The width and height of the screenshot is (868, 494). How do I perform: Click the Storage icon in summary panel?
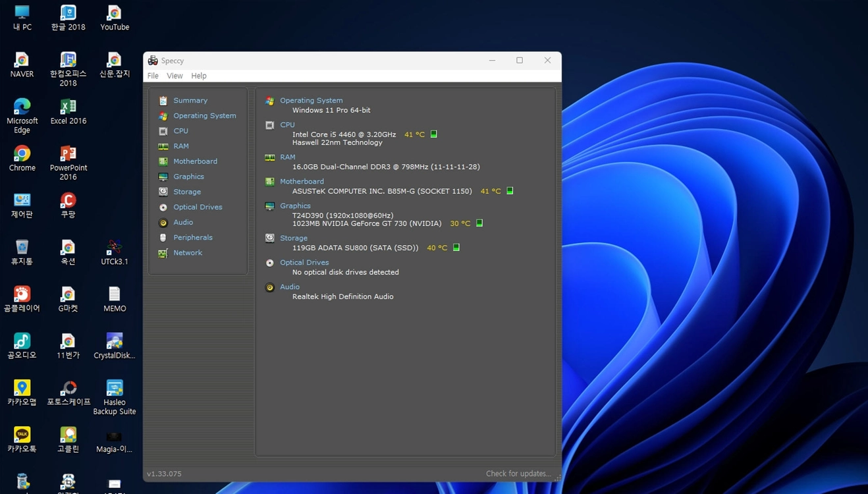[270, 238]
